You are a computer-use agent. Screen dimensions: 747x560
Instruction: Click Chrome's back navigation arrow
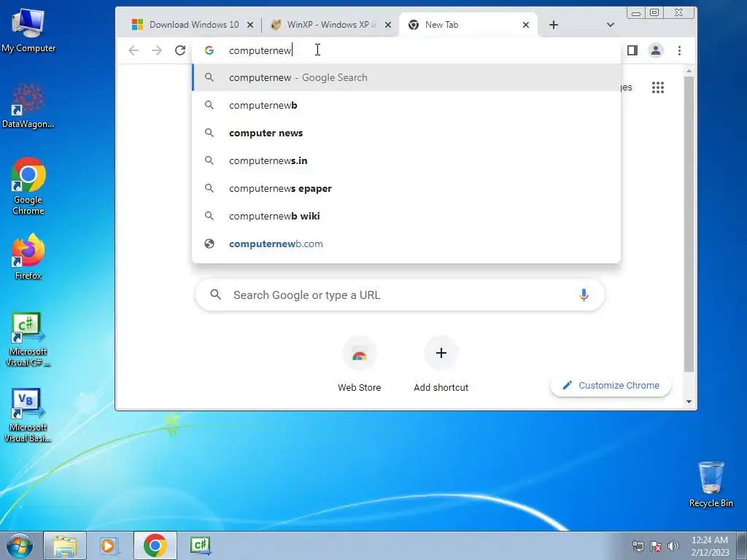point(133,50)
